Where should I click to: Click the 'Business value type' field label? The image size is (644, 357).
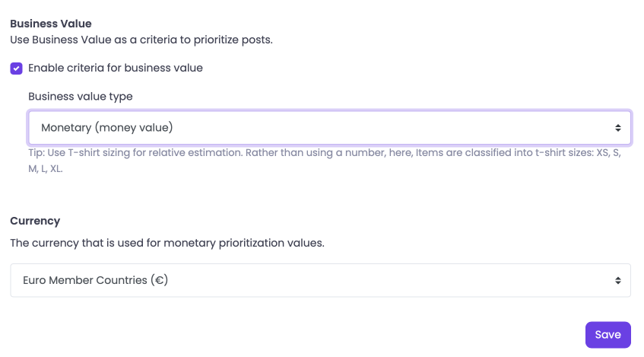81,97
